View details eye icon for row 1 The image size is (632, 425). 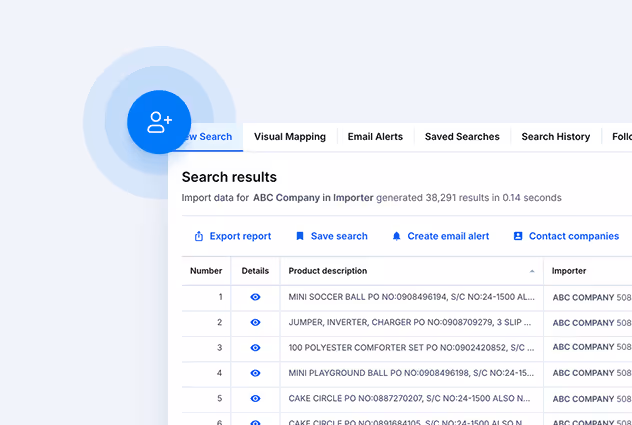point(255,297)
